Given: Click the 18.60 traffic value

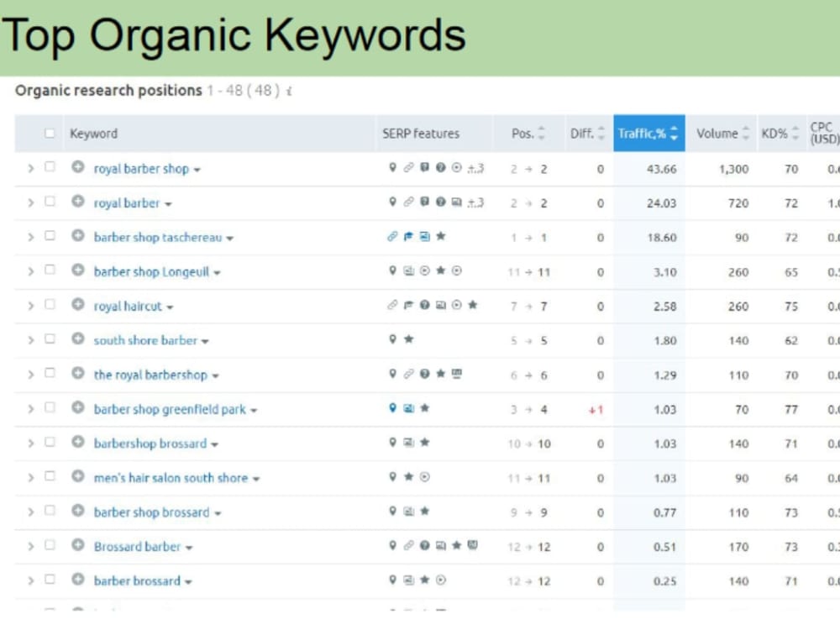Looking at the screenshot, I should (x=662, y=238).
